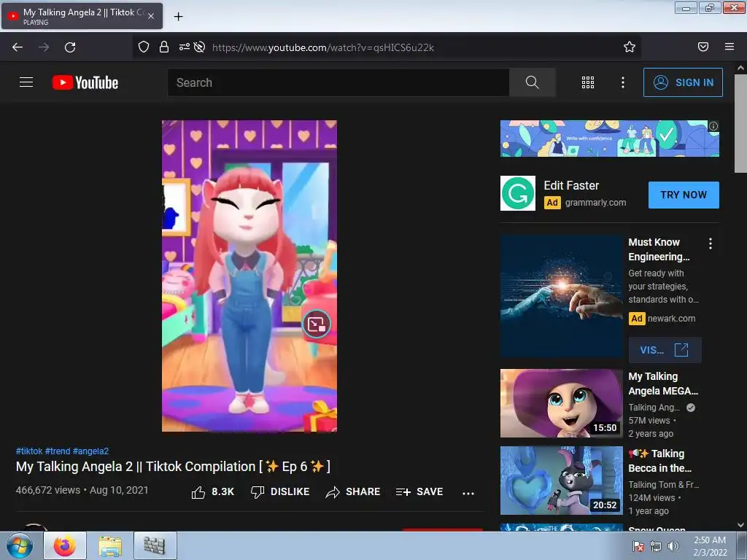
Task: Open network status tray icon
Action: coord(656,545)
